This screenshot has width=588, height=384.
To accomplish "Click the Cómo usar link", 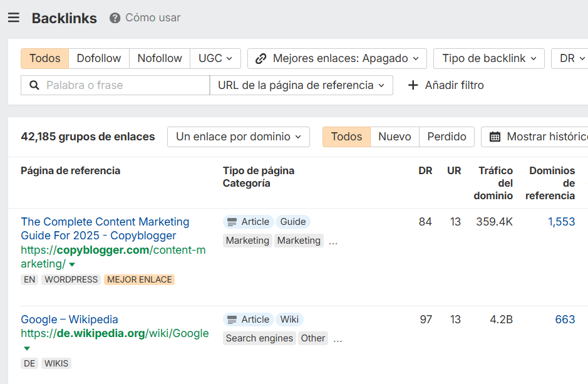I will [x=153, y=18].
